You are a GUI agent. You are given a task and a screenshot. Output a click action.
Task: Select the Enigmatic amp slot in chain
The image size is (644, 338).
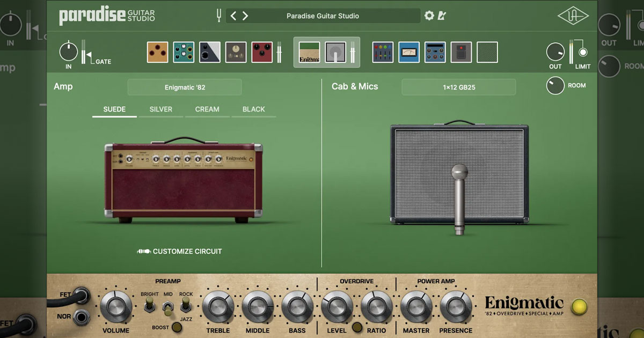click(309, 53)
